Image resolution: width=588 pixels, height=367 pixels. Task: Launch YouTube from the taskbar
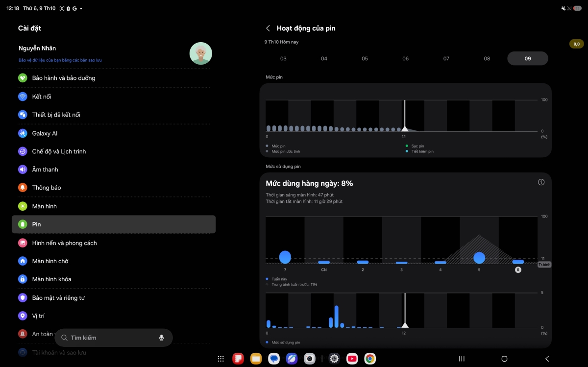352,359
